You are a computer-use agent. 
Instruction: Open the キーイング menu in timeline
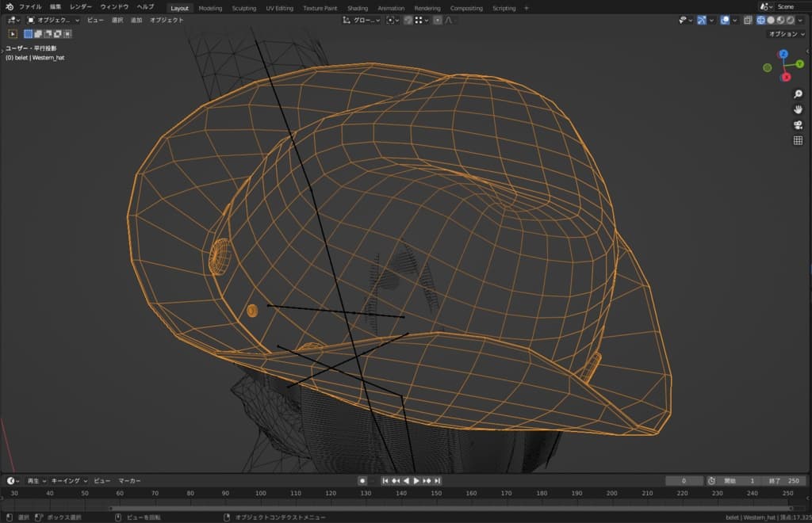pyautogui.click(x=65, y=481)
